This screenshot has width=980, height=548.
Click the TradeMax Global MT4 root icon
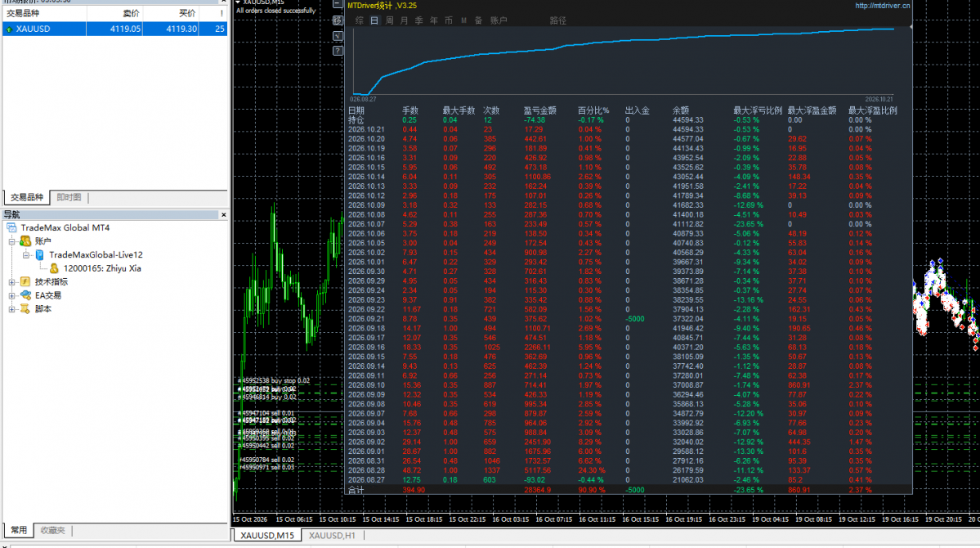(11, 227)
